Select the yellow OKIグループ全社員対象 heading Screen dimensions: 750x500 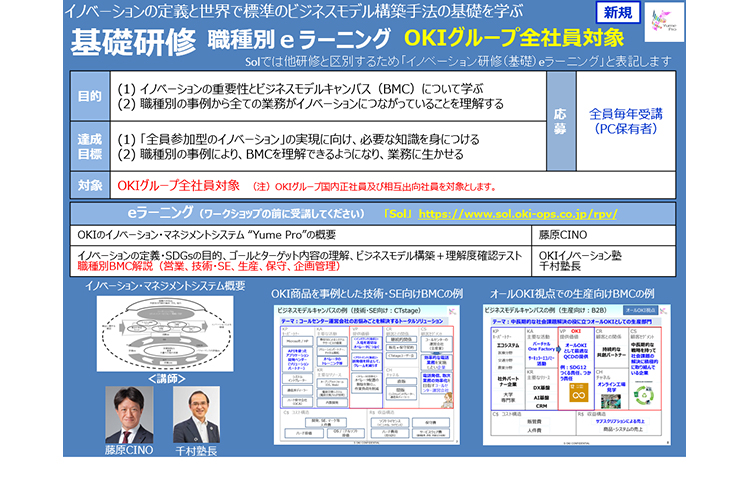point(514,38)
